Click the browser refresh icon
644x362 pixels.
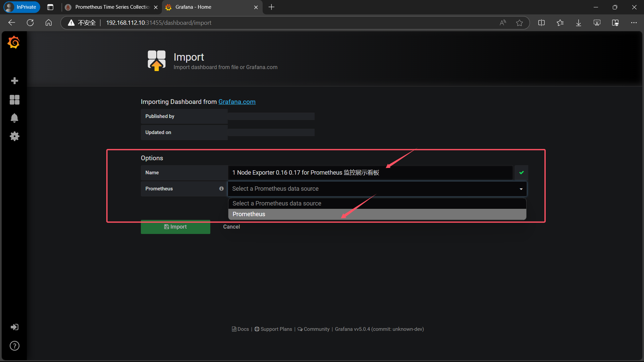click(30, 23)
